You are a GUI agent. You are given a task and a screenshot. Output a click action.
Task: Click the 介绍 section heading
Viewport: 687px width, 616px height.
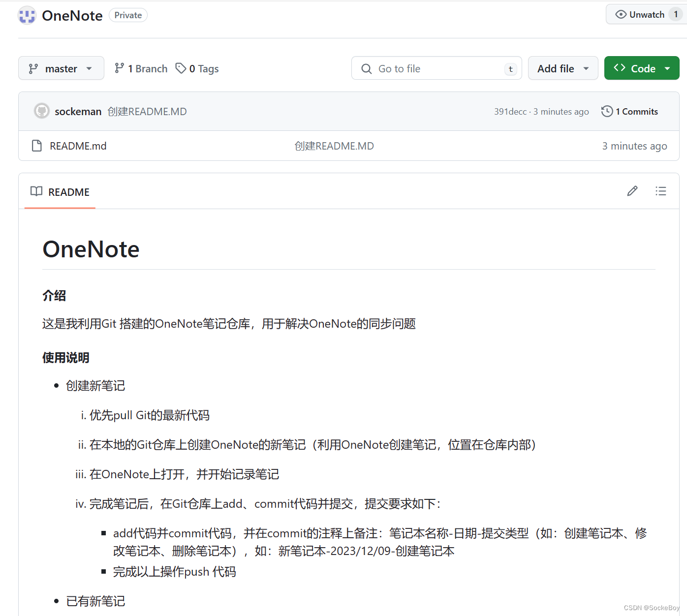coord(54,296)
